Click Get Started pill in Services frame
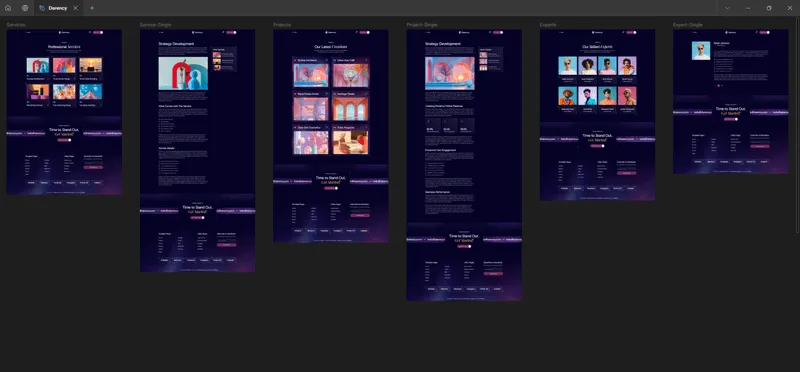Screen dimensions: 800x372 click(x=64, y=139)
